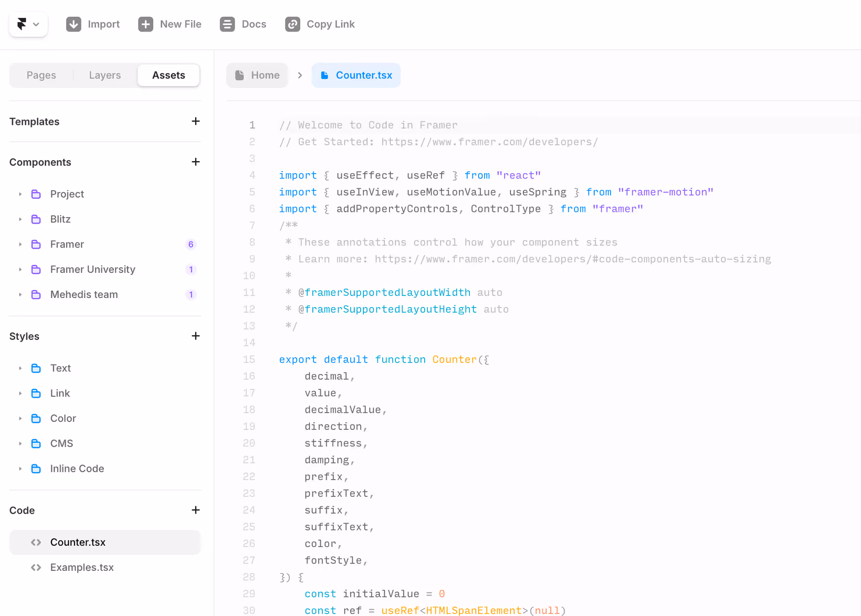Screen dimensions: 861x616
Task: Click the Home page file icon
Action: click(239, 75)
